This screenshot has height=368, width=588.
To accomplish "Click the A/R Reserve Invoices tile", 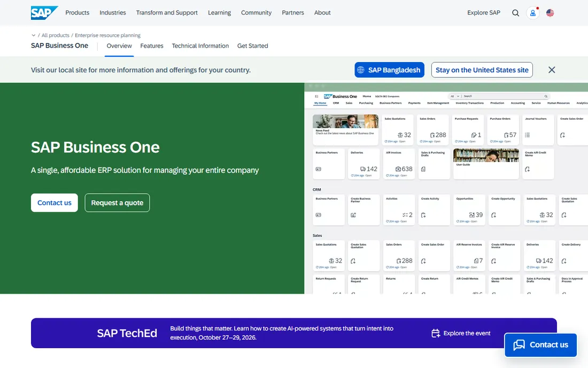I will pos(469,256).
